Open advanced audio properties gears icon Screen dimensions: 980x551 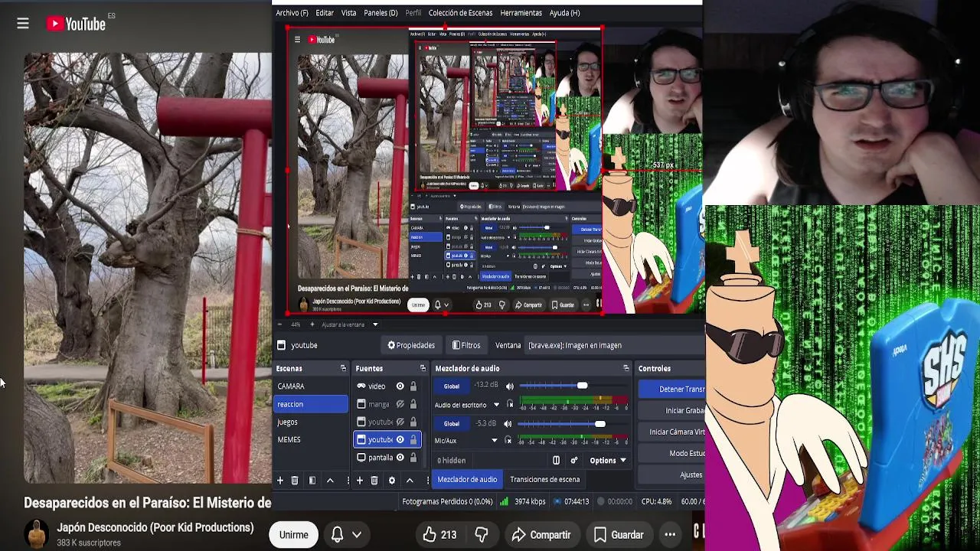point(574,460)
